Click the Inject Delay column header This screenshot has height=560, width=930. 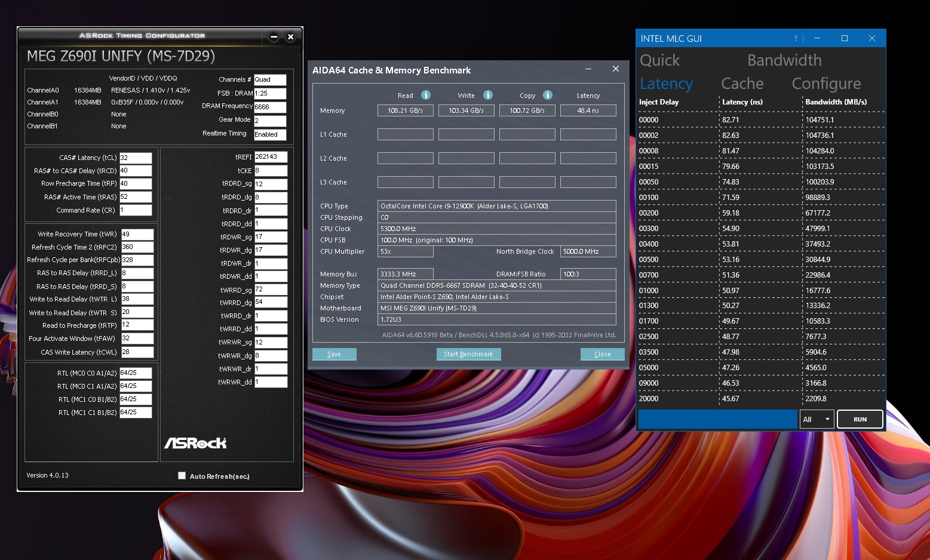click(659, 102)
